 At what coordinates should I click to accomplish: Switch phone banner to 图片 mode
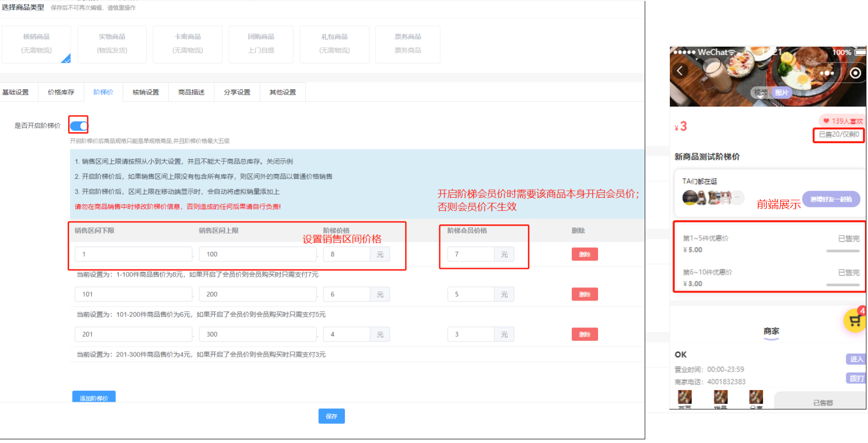(x=782, y=93)
